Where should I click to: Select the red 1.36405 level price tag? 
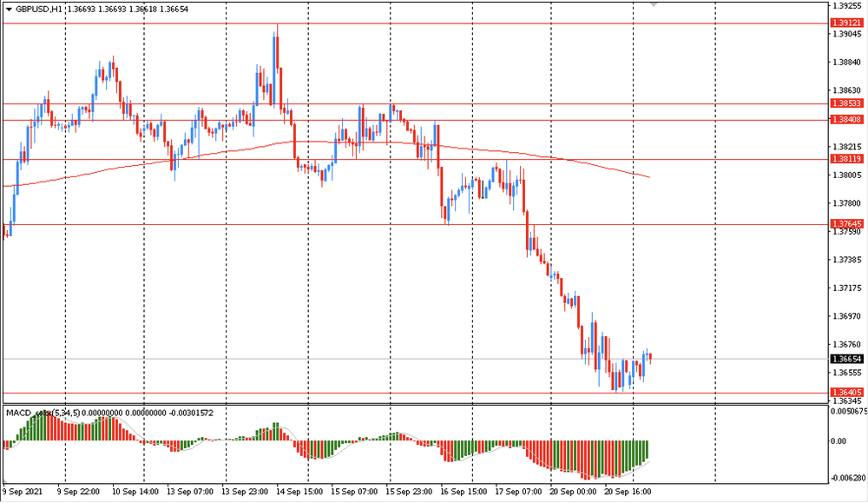click(847, 393)
